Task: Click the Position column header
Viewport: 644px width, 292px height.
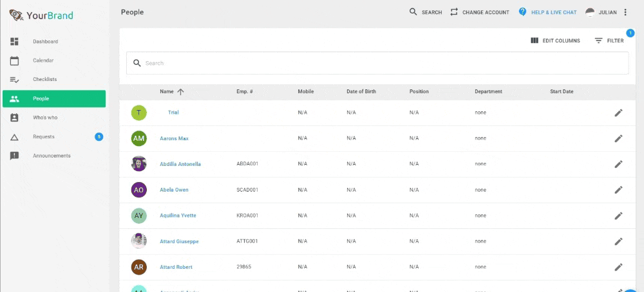Action: [419, 91]
